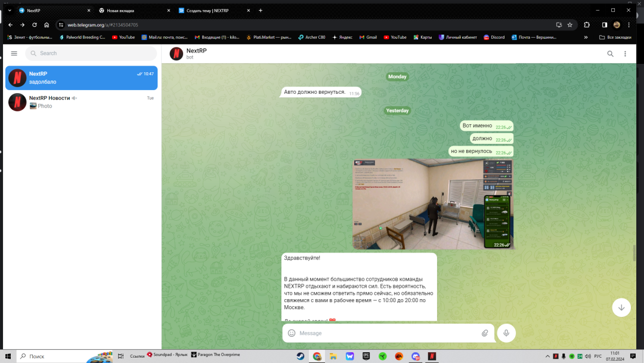
Task: Open YouTube bookmark in bookmarks bar
Action: click(123, 37)
